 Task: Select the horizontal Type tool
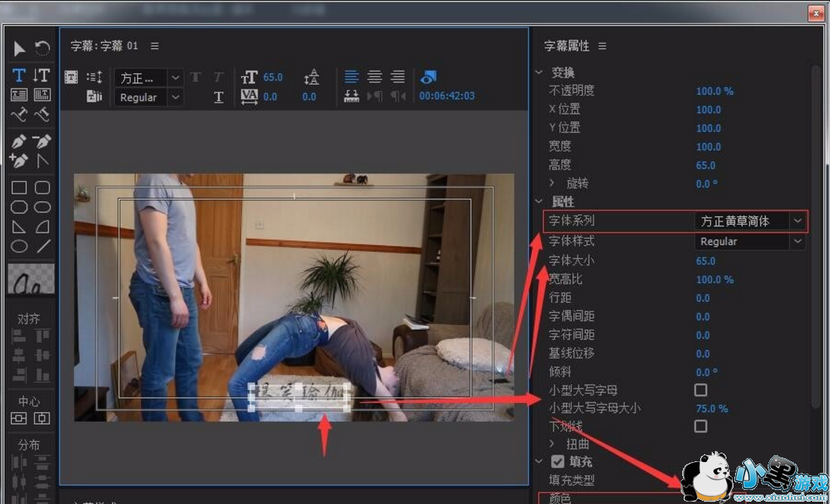point(19,75)
